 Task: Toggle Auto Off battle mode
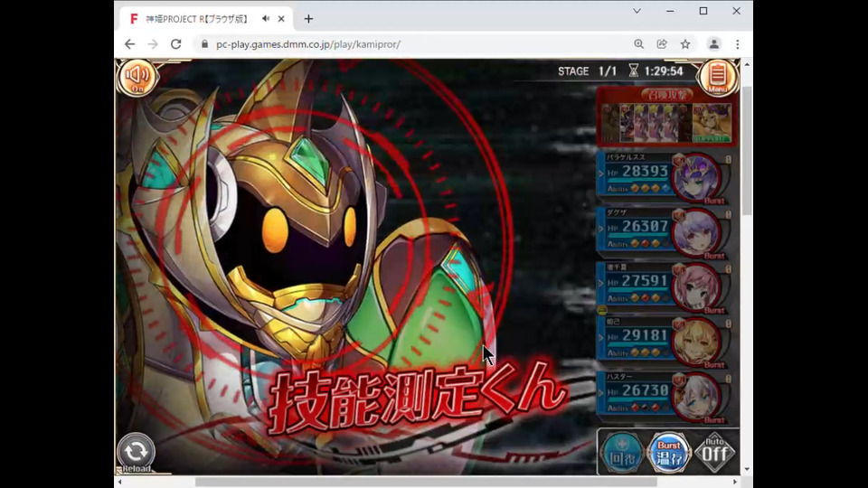(x=714, y=453)
